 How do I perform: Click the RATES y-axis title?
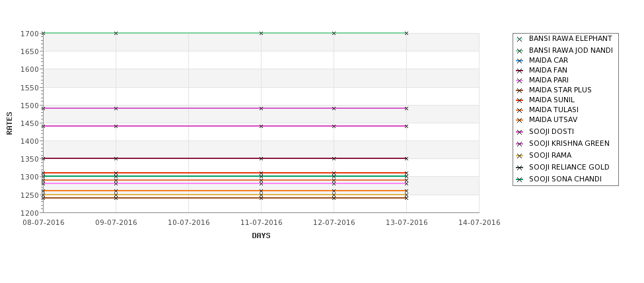click(x=9, y=123)
